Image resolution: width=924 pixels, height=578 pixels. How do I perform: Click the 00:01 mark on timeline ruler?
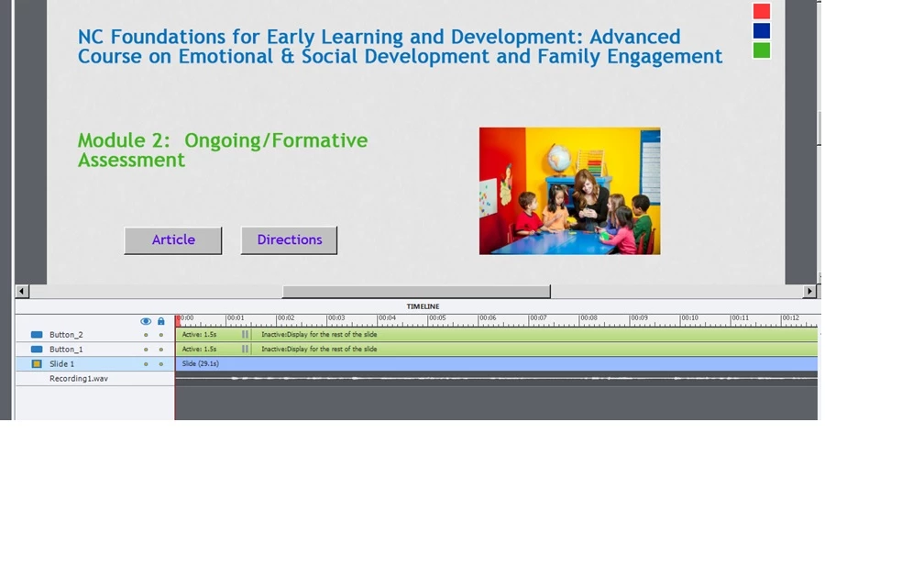click(x=236, y=317)
